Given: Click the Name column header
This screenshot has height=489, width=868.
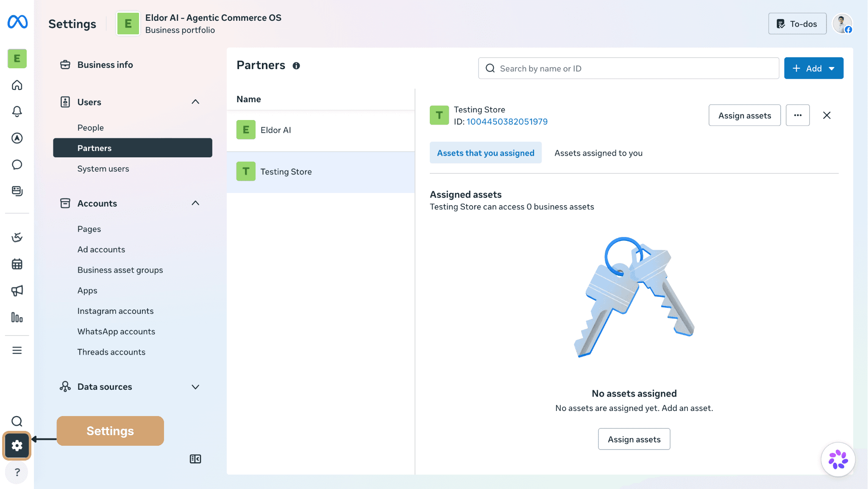Looking at the screenshot, I should click(x=249, y=99).
